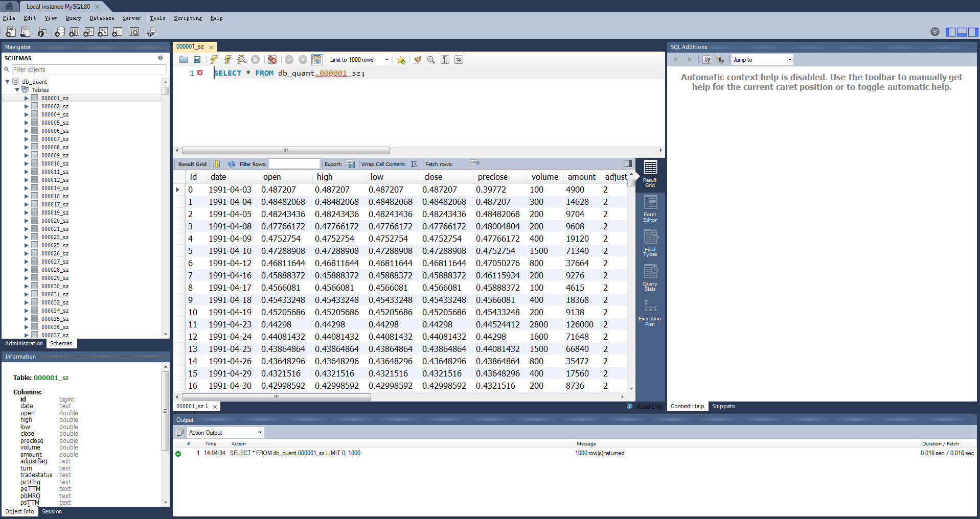The image size is (980, 519).
Task: Toggle automatic context help in SQL Additions
Action: tap(720, 60)
